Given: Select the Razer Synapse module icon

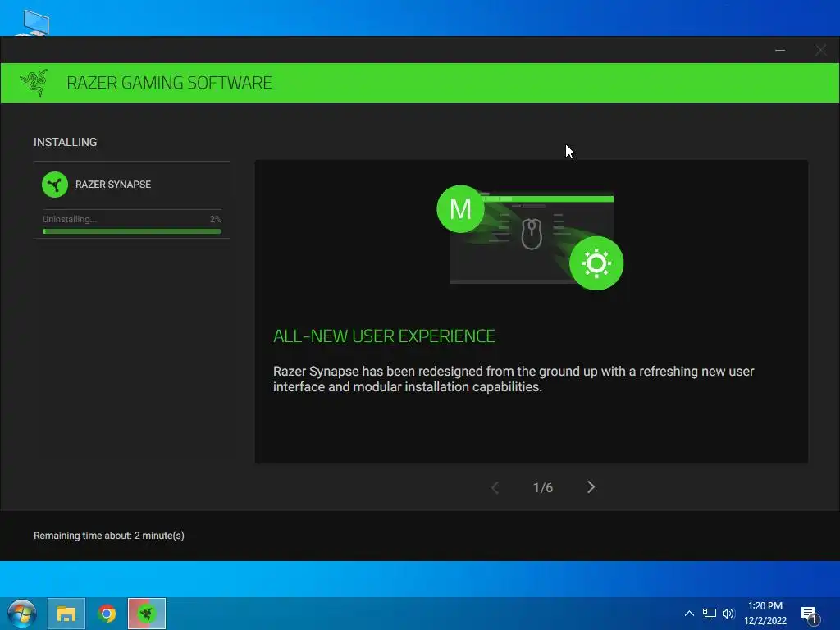Looking at the screenshot, I should click(55, 185).
